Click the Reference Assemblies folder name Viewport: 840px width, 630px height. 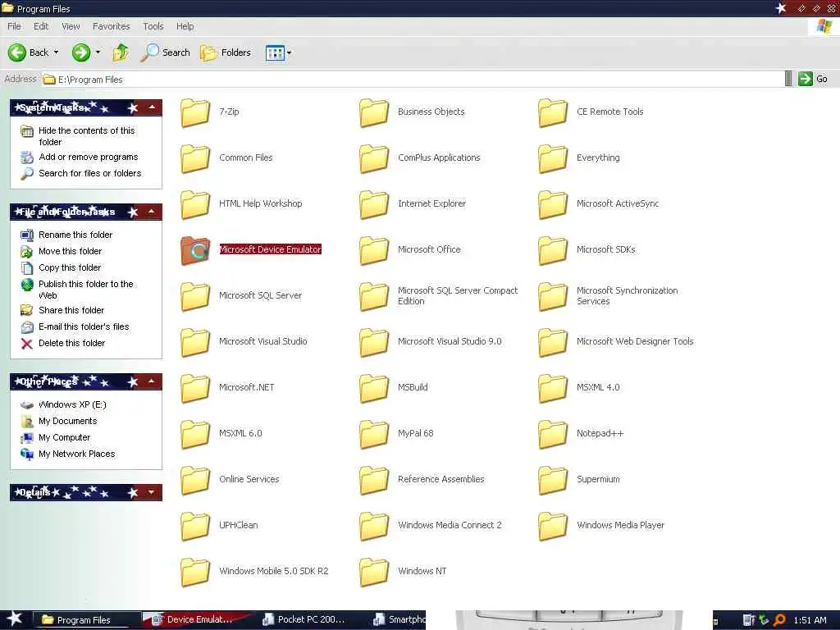click(441, 479)
